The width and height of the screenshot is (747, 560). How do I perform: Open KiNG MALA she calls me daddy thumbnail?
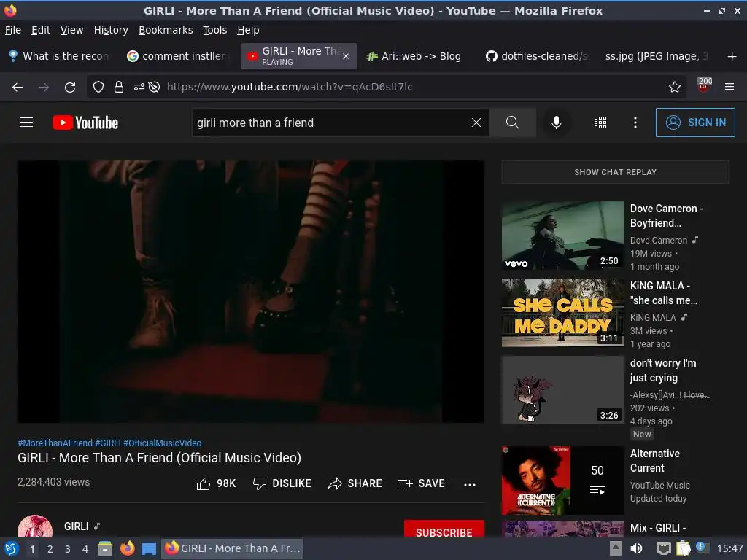click(562, 313)
